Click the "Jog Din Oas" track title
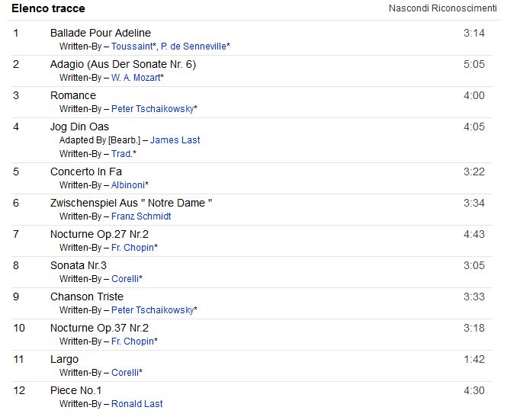Image resolution: width=507 pixels, height=420 pixels. click(x=79, y=127)
